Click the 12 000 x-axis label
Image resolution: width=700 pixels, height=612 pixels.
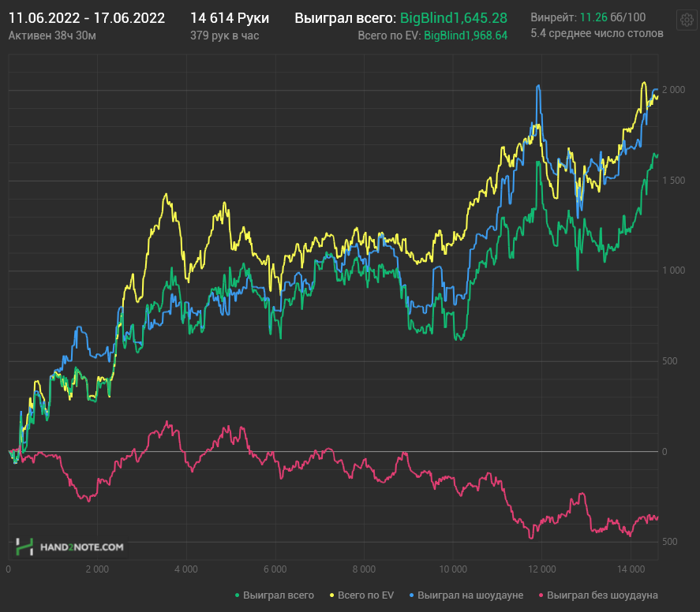pos(542,569)
